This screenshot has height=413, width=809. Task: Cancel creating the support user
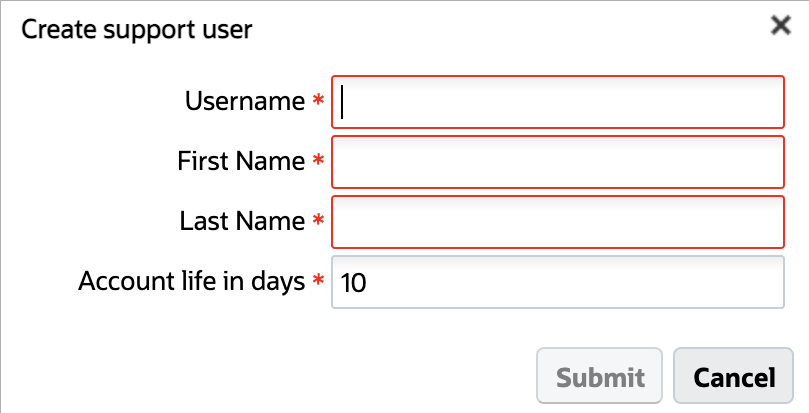(x=734, y=377)
